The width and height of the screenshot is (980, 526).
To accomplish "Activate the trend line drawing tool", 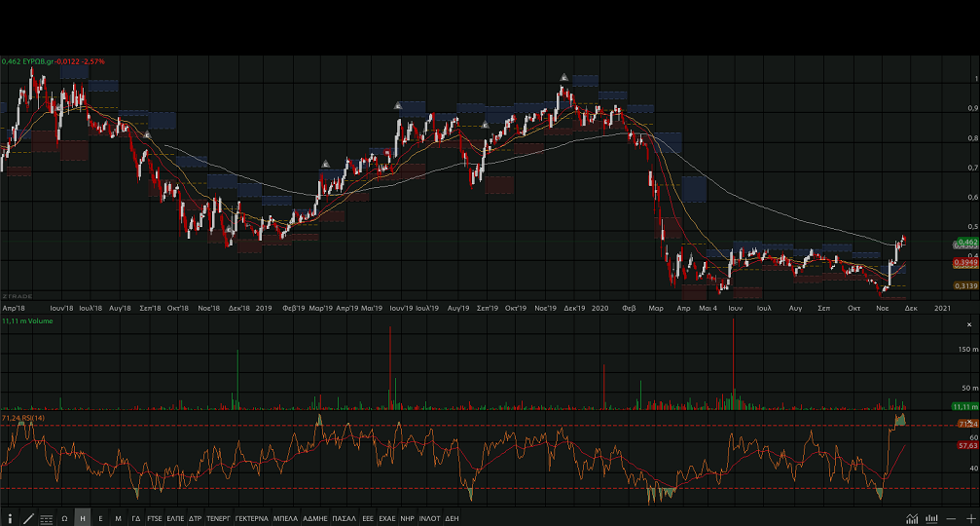I will coord(28,518).
